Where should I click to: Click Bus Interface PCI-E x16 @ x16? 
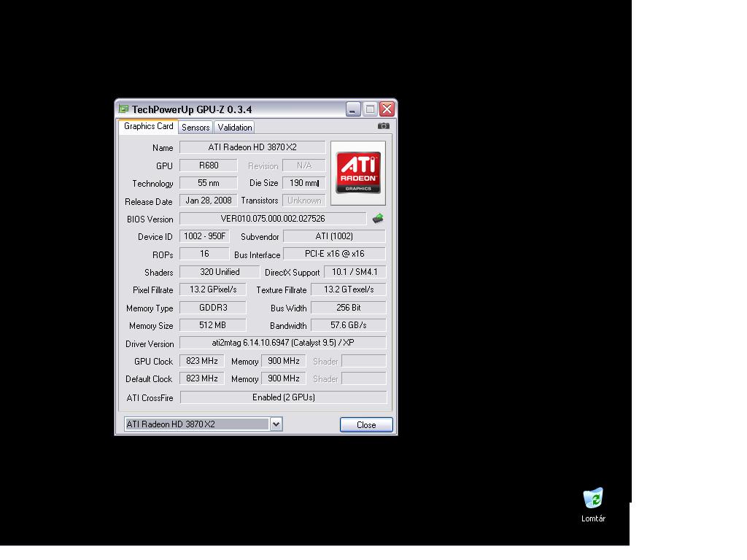[x=334, y=254]
